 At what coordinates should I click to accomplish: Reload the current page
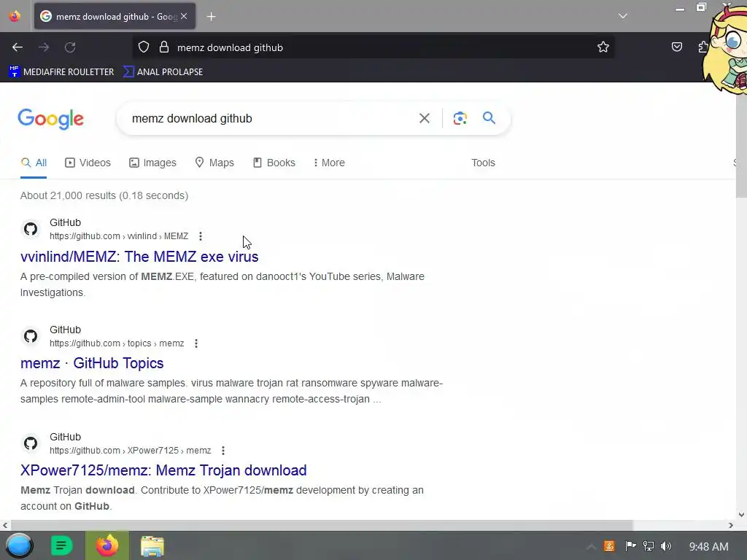point(70,47)
